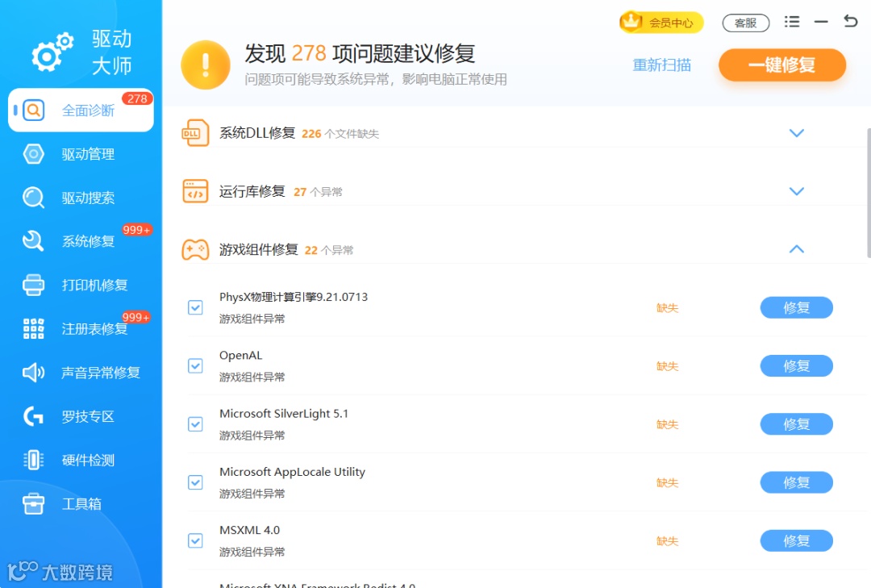This screenshot has width=871, height=588.
Task: Click the 游戏组件修复 gamepad icon
Action: pyautogui.click(x=195, y=249)
